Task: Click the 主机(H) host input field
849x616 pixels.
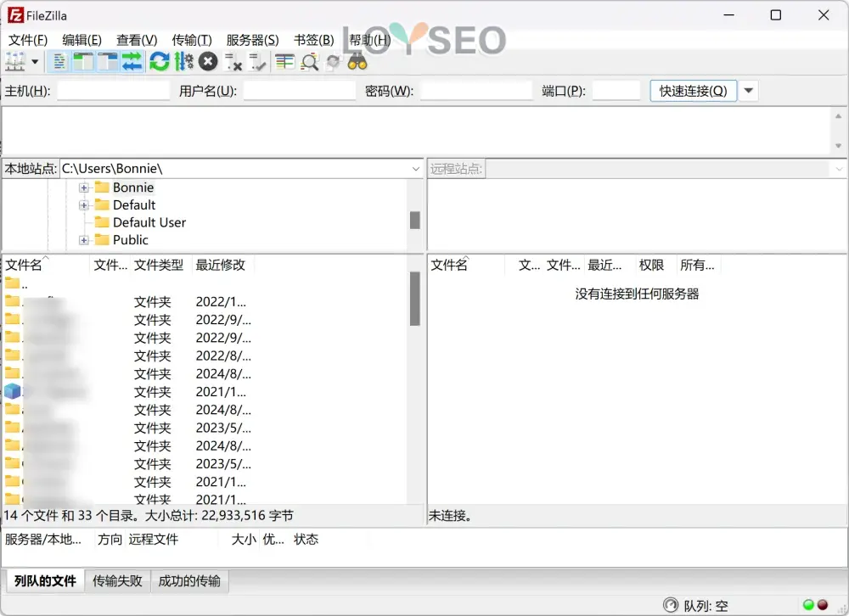Action: click(114, 91)
